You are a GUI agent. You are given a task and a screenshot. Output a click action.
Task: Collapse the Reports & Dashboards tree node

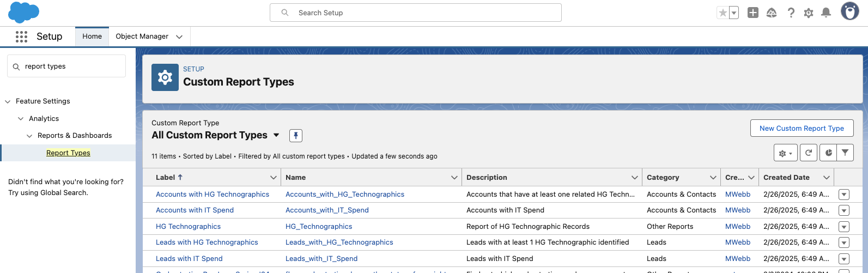pos(29,136)
